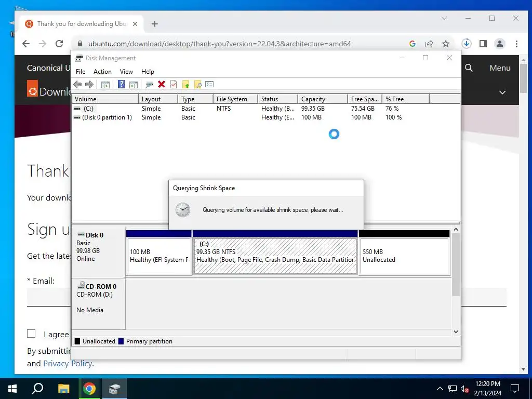Open the Ubuntu site Menu

pos(500,68)
